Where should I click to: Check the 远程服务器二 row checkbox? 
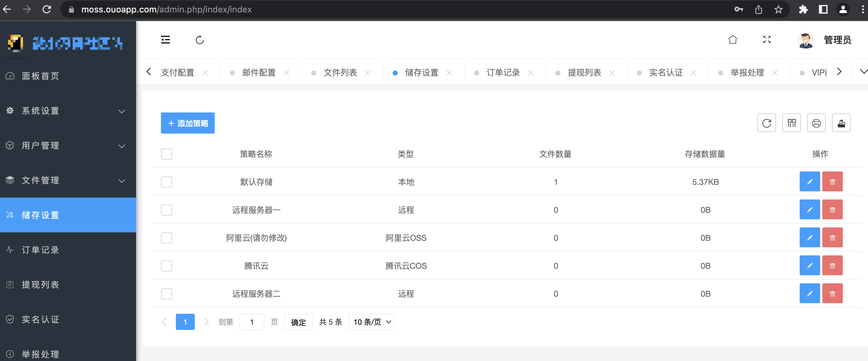click(x=167, y=294)
